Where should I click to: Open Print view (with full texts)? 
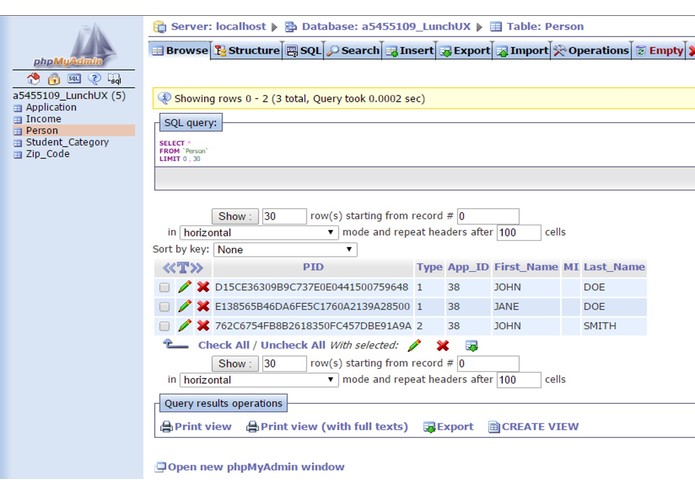[334, 427]
